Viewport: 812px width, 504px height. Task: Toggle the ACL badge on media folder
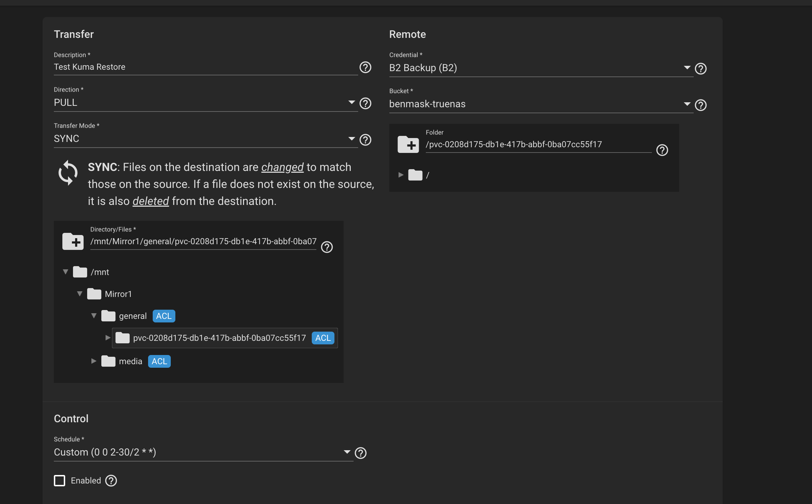tap(159, 361)
